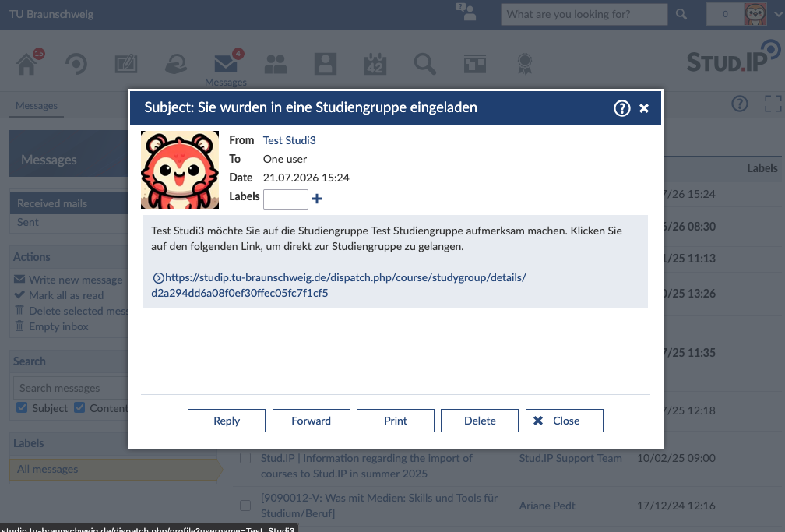Click the trash icon for Empty inbox
The image size is (785, 532).
(19, 326)
